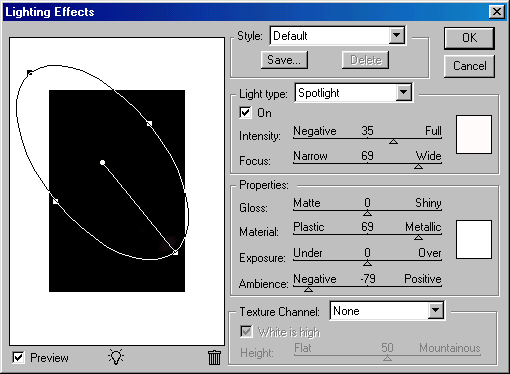510x374 pixels.
Task: Click the left ellipse handle
Action: tap(56, 201)
